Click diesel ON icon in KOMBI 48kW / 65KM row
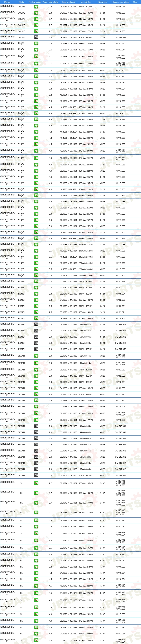 pyautogui.click(x=36, y=325)
